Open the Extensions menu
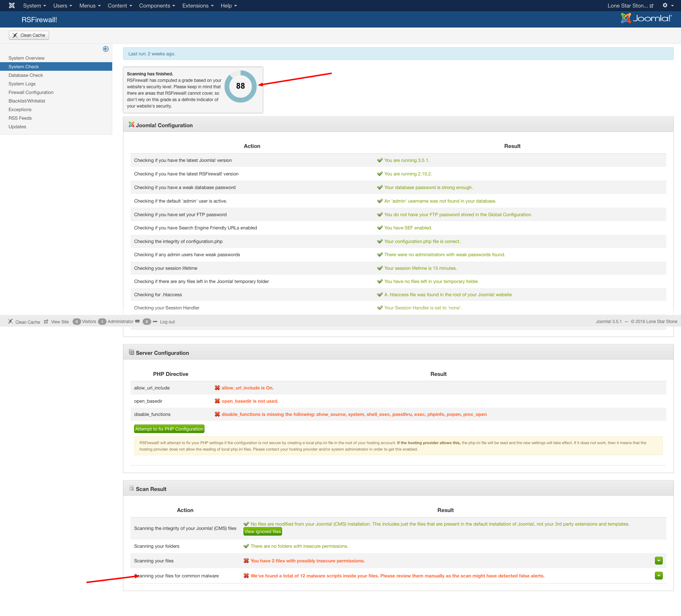Screen dimensions: 681x616 pyautogui.click(x=198, y=5)
